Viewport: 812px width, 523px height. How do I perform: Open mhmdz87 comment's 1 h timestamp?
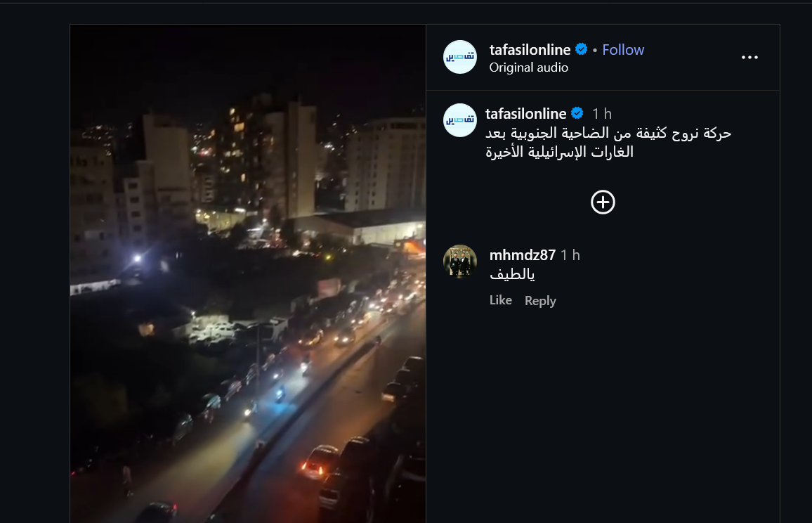(570, 255)
